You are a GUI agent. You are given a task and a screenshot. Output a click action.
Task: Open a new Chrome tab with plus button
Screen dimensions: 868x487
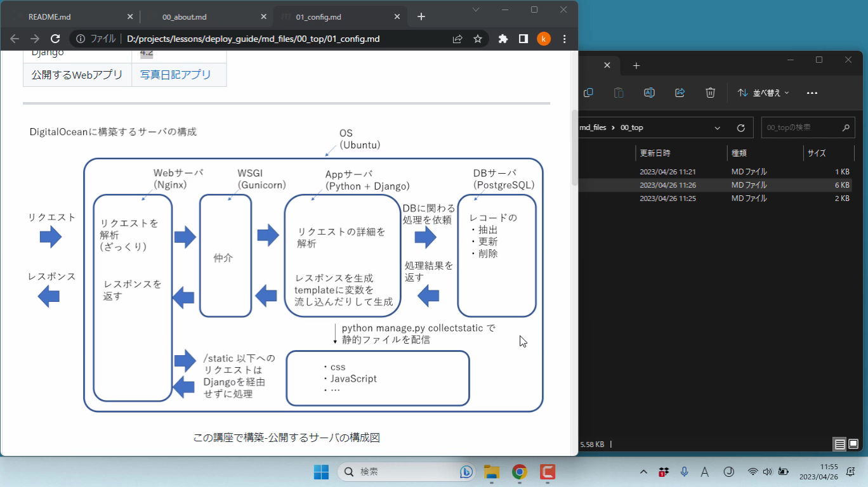tap(421, 16)
